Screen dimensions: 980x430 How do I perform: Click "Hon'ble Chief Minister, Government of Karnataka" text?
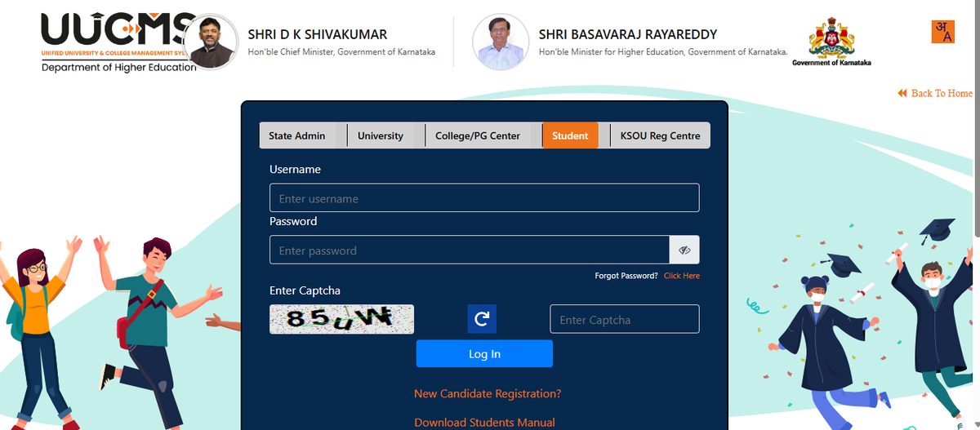coord(341,52)
